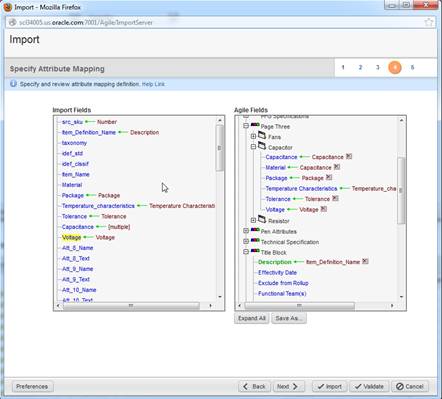Open the Help Link

[x=153, y=84]
